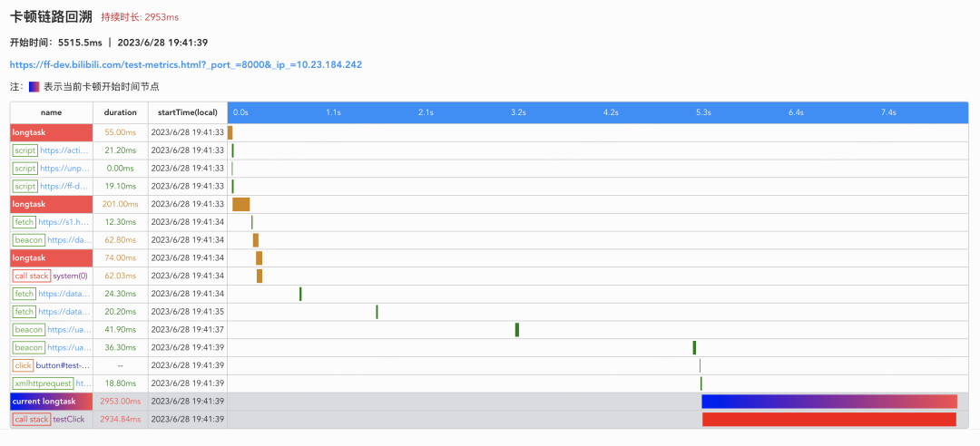The width and height of the screenshot is (980, 446).
Task: Click the orange 201.00ms longtask timeline bar
Action: [x=241, y=204]
